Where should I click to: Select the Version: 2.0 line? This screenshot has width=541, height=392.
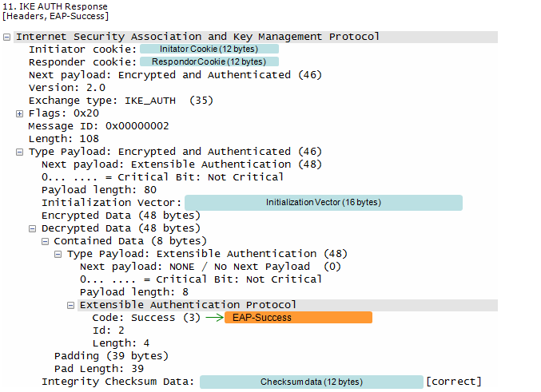pyautogui.click(x=67, y=88)
